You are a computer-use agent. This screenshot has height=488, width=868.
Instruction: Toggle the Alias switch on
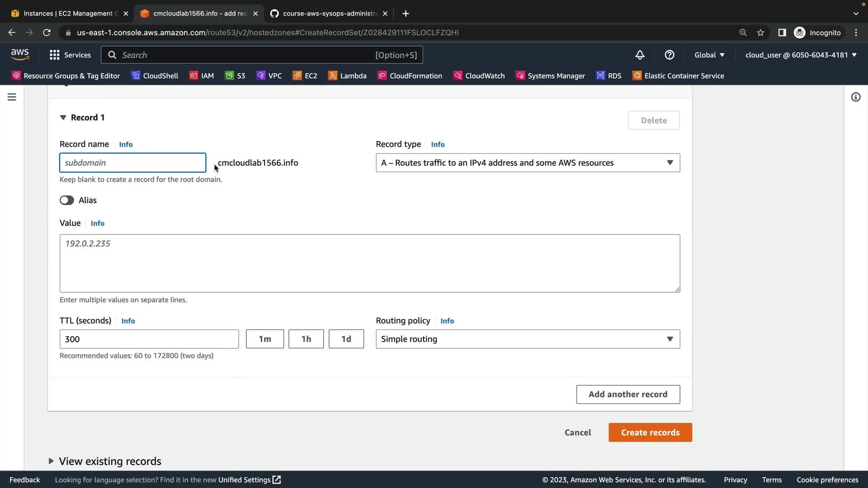(67, 200)
